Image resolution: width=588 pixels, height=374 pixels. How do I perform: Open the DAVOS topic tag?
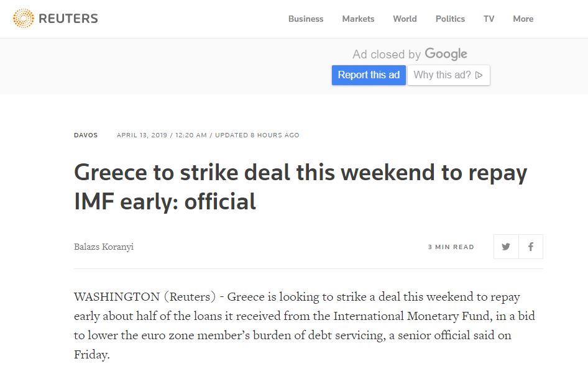pos(86,135)
